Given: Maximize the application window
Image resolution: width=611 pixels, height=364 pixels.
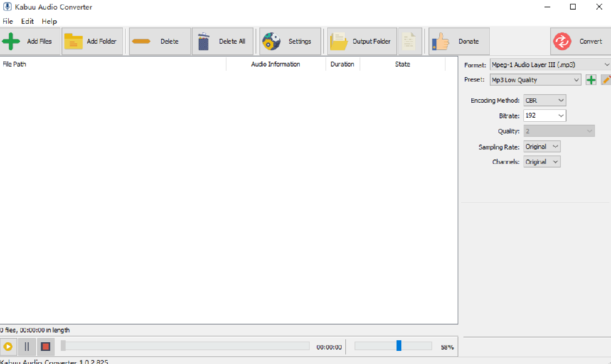Looking at the screenshot, I should coord(573,6).
